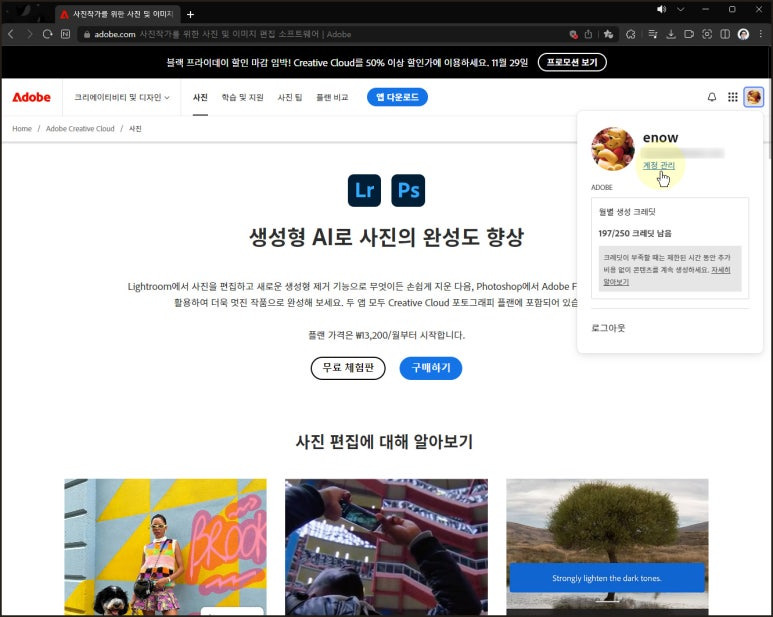The width and height of the screenshot is (773, 617).
Task: Select the Adobe 사진작가 browser tab
Action: (117, 14)
